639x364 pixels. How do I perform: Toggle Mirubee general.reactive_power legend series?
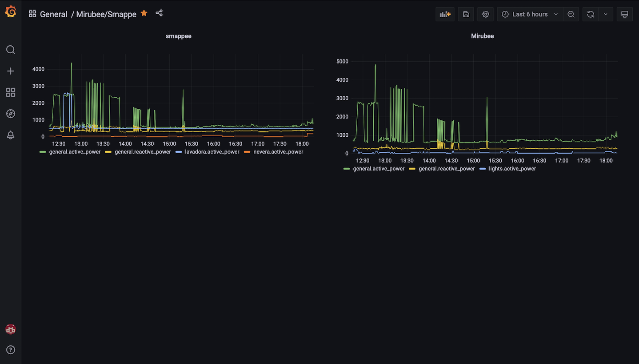click(x=447, y=169)
